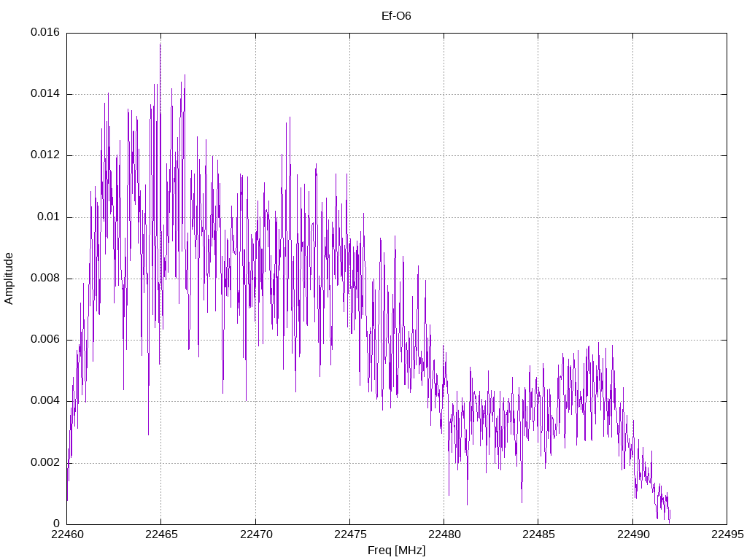747x560 pixels.
Task: Select the 22495 x-axis tick label
Action: click(727, 534)
